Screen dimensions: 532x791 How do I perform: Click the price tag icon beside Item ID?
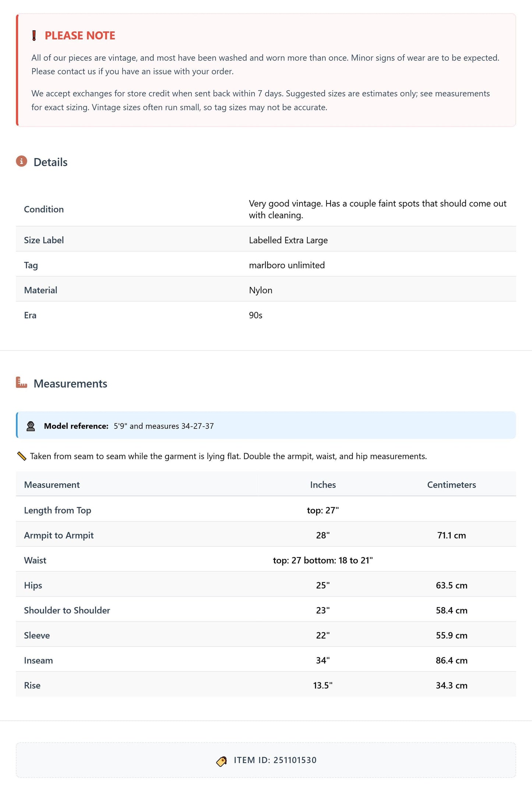point(222,762)
